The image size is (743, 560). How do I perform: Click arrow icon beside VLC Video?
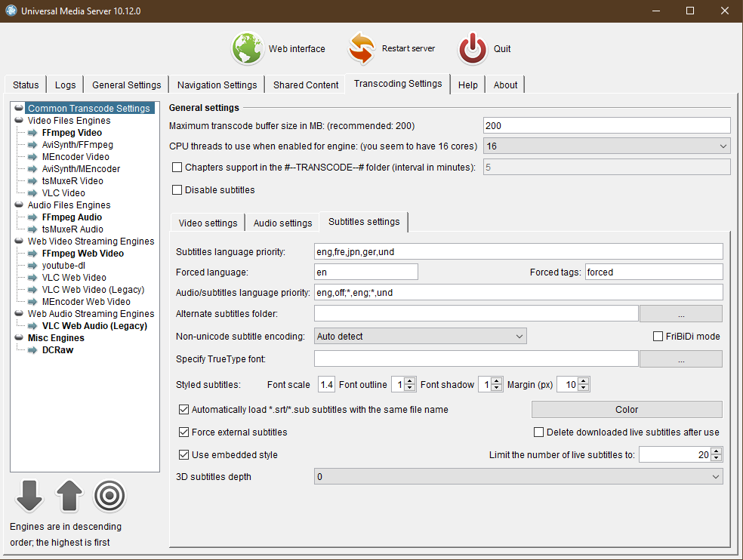point(32,193)
